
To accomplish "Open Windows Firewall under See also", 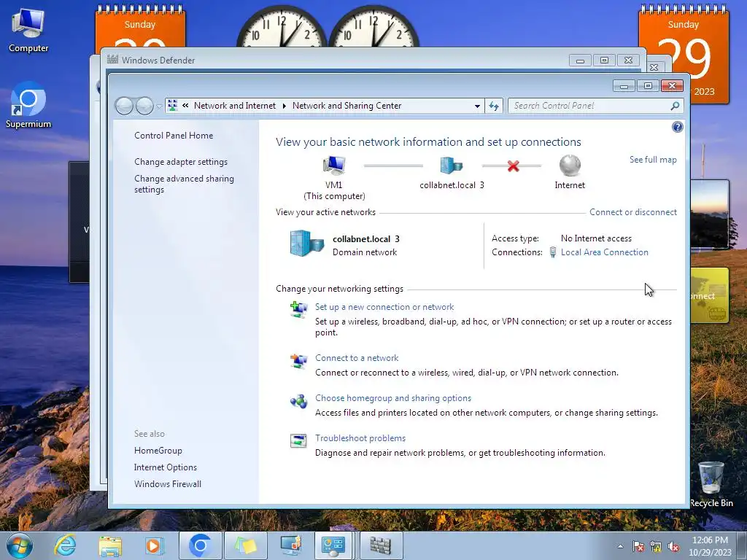I will tap(167, 484).
